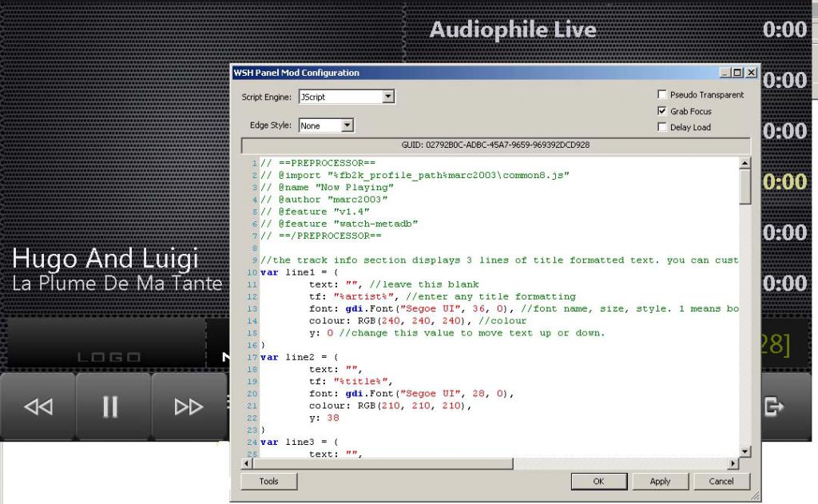This screenshot has height=504, width=818.
Task: Click the vertical scrollbar thumb in the editor
Action: pyautogui.click(x=745, y=187)
